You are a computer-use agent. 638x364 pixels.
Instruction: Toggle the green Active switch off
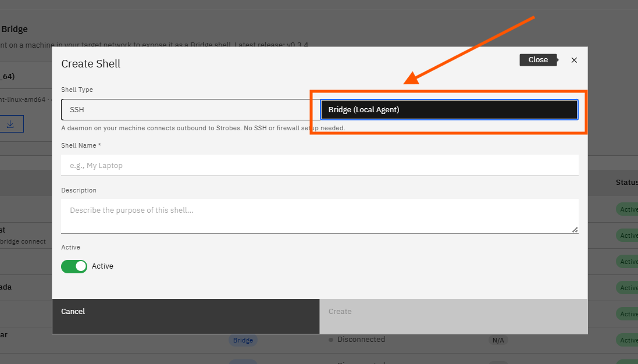point(74,266)
